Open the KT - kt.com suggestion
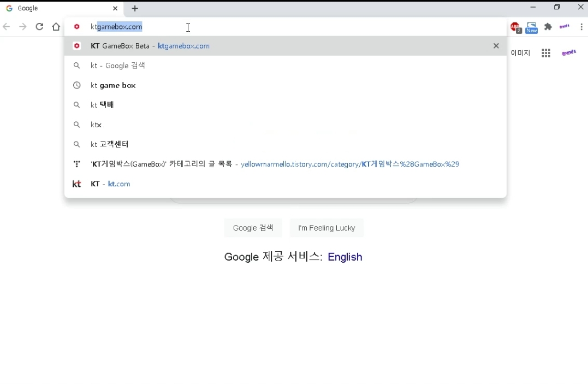 point(286,184)
